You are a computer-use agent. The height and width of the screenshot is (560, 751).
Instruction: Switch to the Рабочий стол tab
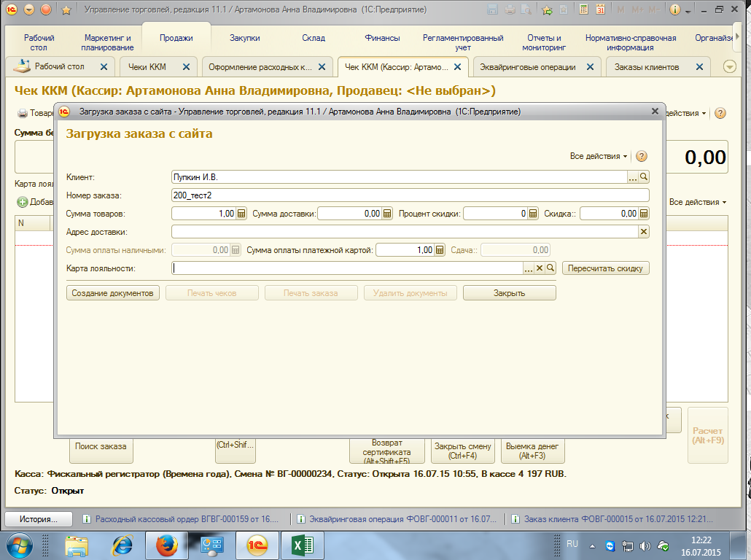(x=59, y=66)
